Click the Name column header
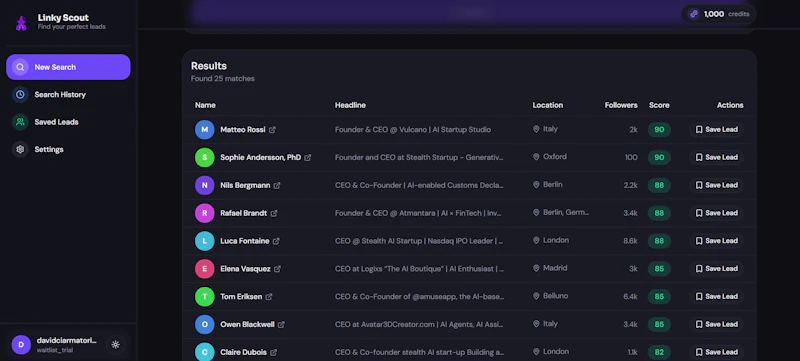The height and width of the screenshot is (361, 800). coord(205,106)
